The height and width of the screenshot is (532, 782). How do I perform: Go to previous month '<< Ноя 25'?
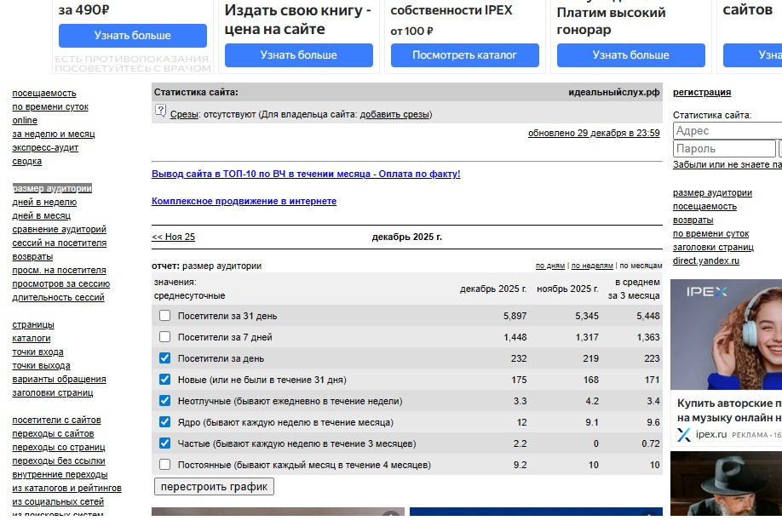tap(173, 237)
